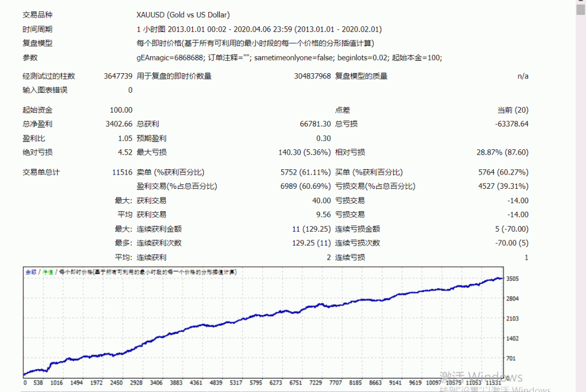Select the max drawdown 140.30 (5.36%) value
This screenshot has width=586, height=392.
click(x=298, y=152)
